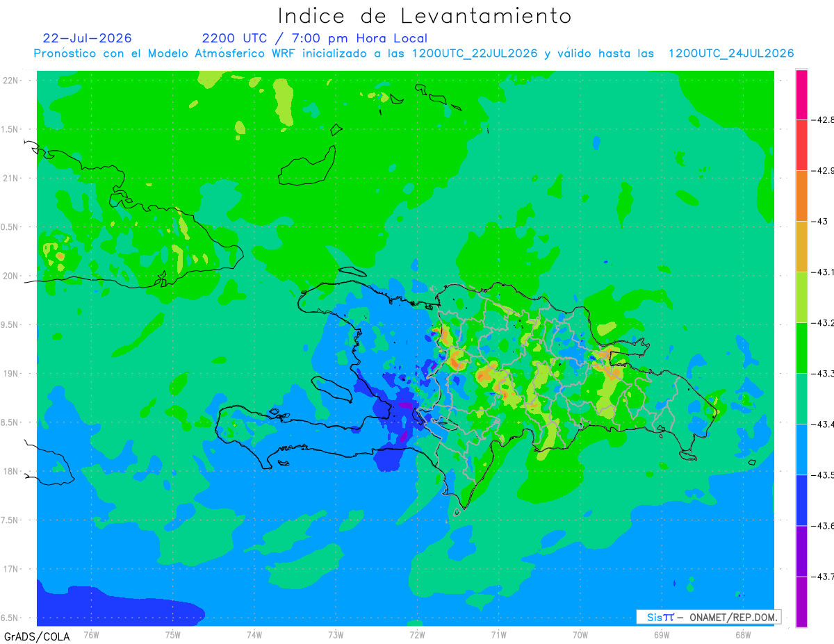The height and width of the screenshot is (644, 834).
Task: Click the "20N" latitude axis label
Action: tap(10, 276)
